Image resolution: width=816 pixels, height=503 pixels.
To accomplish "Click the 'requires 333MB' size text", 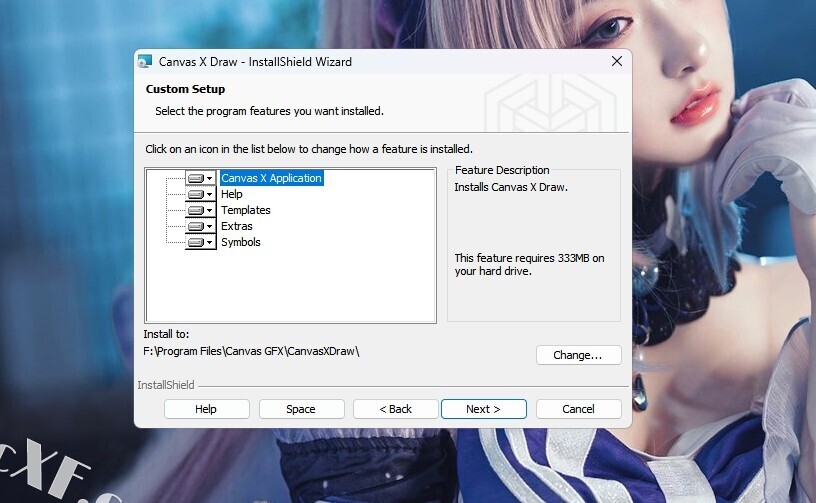I will tap(529, 264).
